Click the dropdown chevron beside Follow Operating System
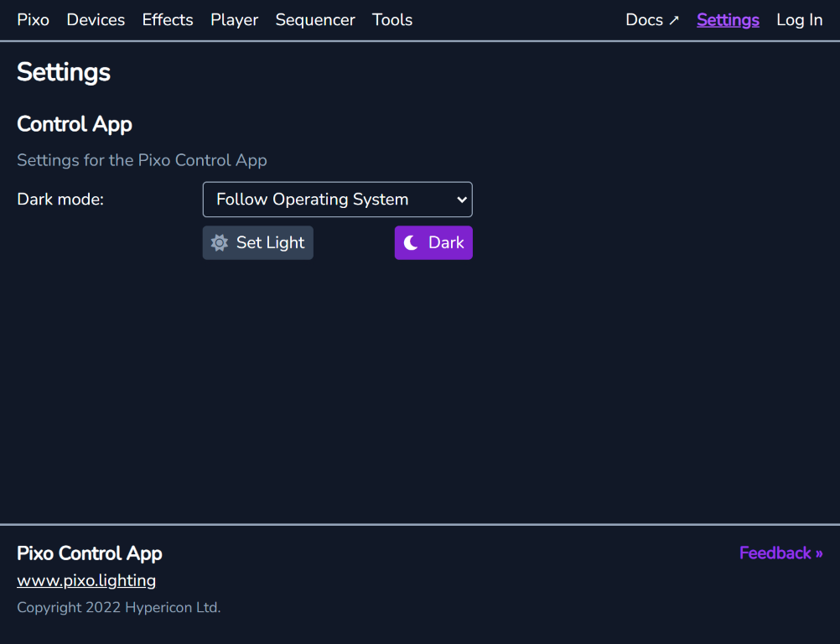 (460, 200)
